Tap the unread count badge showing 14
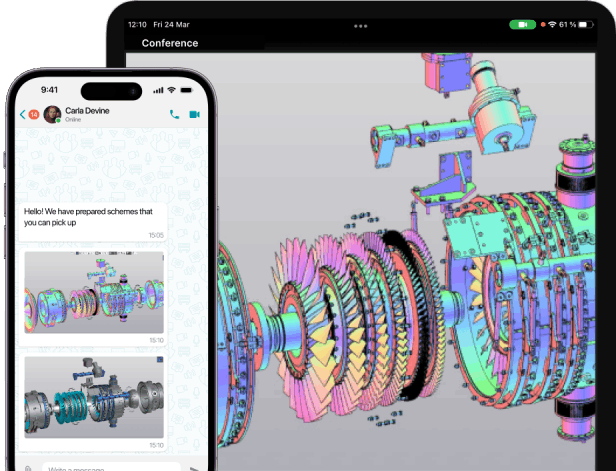 click(34, 115)
